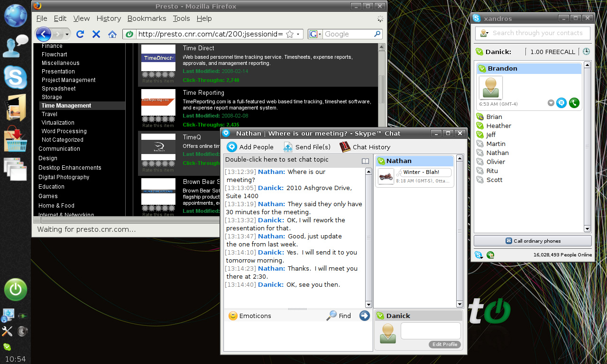Click the Firefox Reload icon

pos(80,34)
